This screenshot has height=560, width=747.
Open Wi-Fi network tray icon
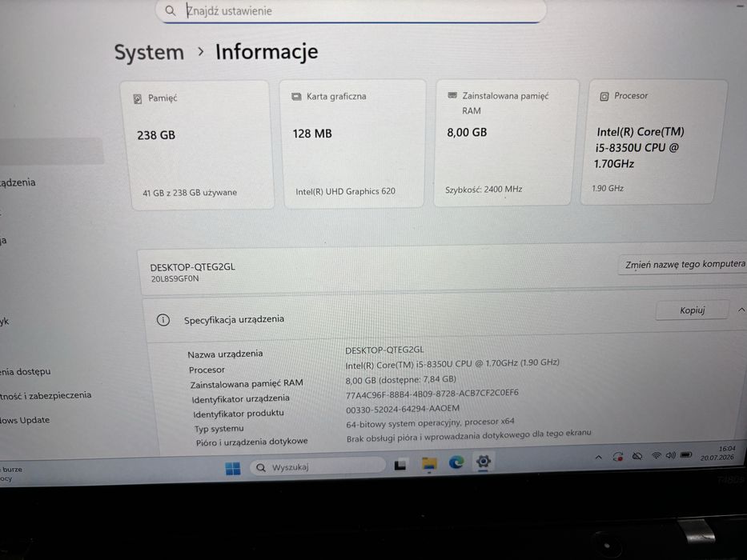656,456
